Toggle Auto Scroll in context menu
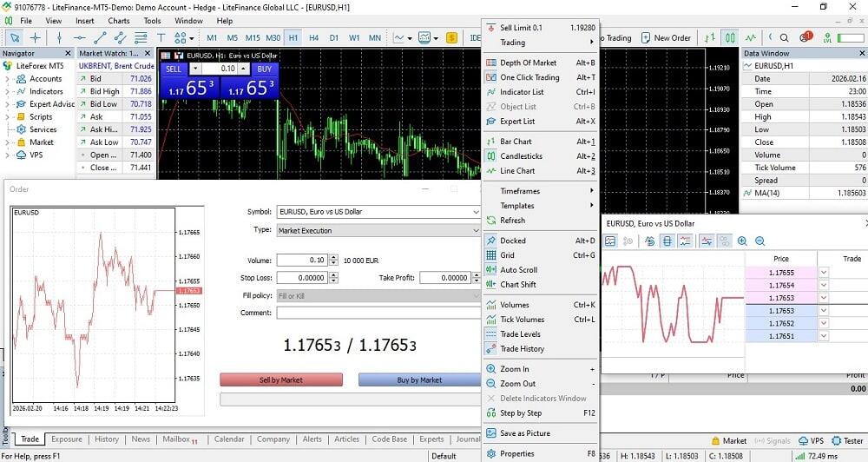This screenshot has width=868, height=462. tap(541, 270)
